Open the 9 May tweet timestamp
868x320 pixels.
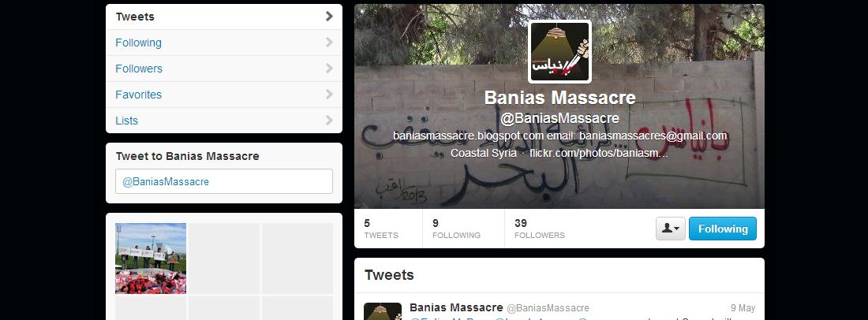[x=743, y=308]
